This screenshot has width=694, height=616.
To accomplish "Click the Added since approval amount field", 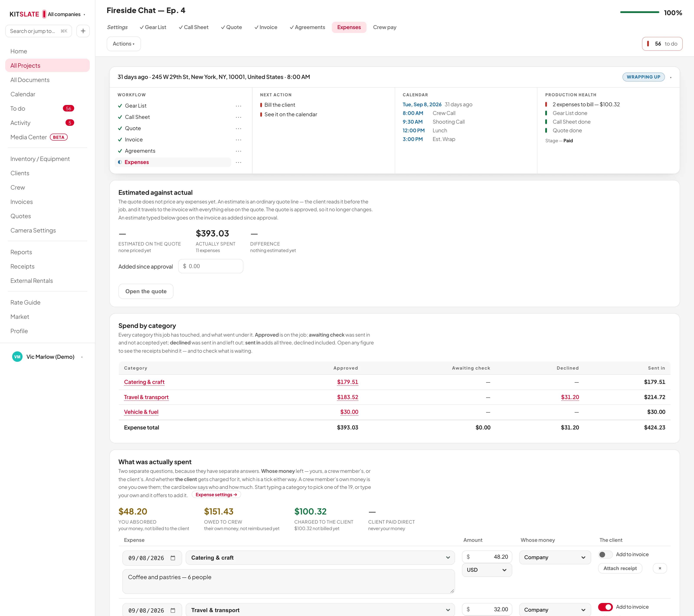I will [x=211, y=266].
